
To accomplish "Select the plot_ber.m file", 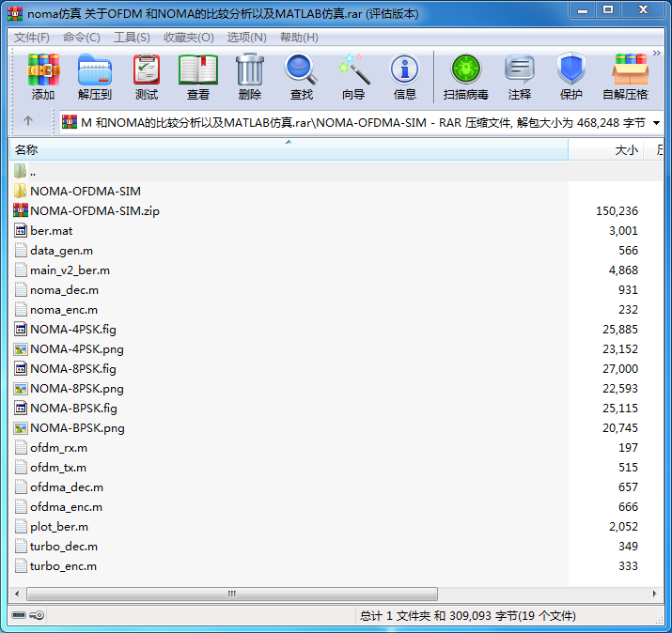I will (x=59, y=526).
